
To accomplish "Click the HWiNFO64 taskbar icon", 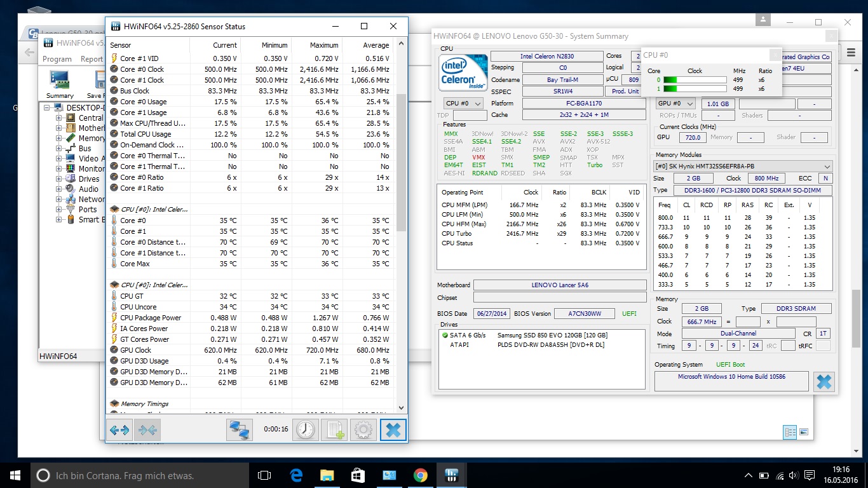I will click(451, 475).
